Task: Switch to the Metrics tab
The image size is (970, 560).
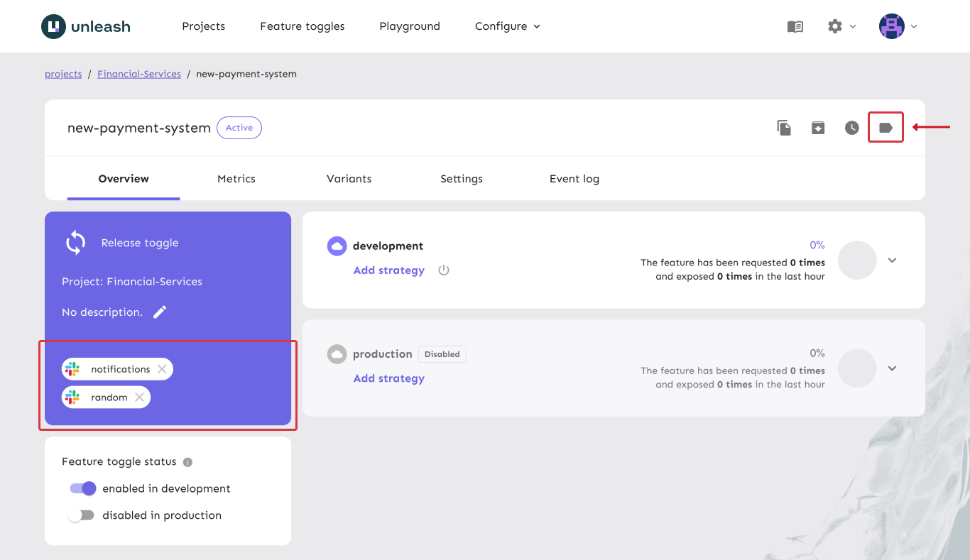Action: pos(236,179)
